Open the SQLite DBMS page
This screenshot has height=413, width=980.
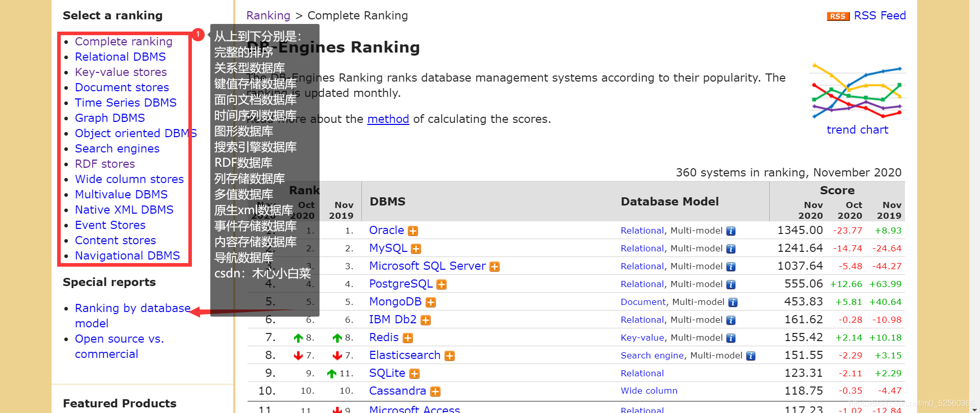click(387, 373)
